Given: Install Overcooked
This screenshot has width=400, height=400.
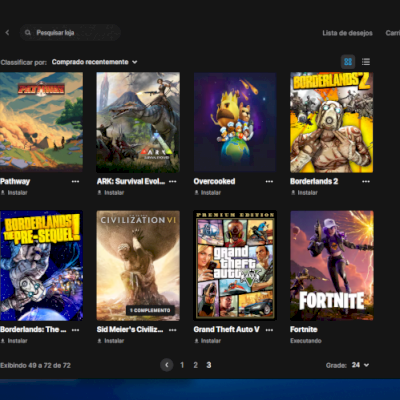Looking at the screenshot, I should pyautogui.click(x=207, y=193).
